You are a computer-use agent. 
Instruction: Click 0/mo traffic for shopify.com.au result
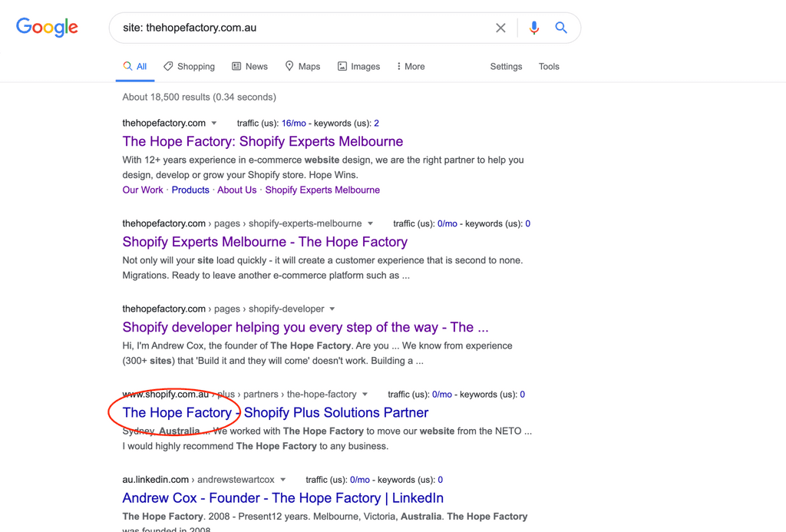[x=442, y=395]
